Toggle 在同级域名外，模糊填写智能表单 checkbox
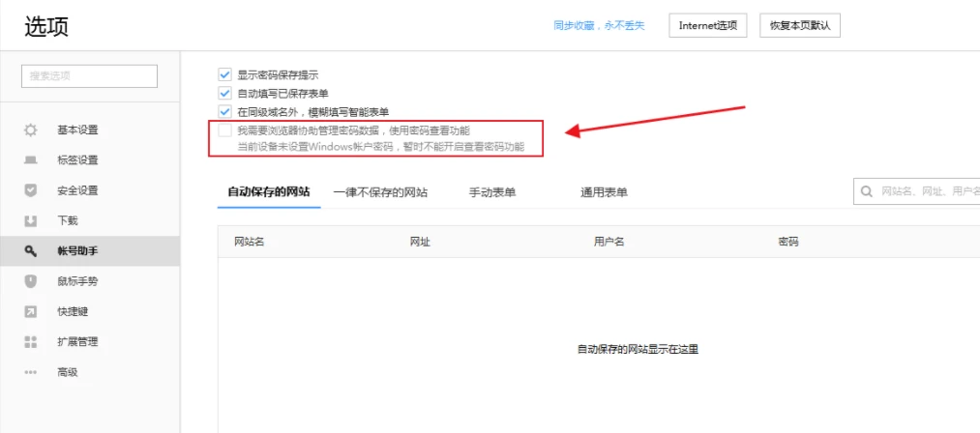The image size is (980, 433). [225, 112]
